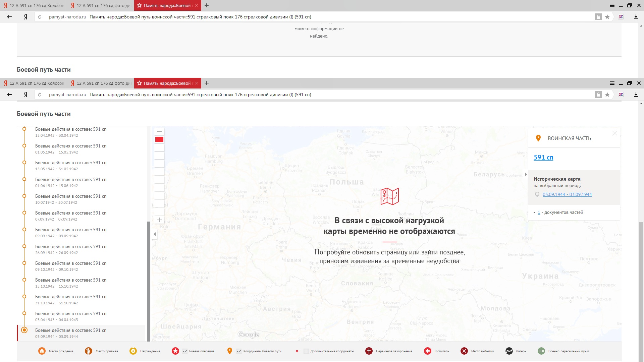Uncheck Координаты боевого пути checkbox

[239, 351]
